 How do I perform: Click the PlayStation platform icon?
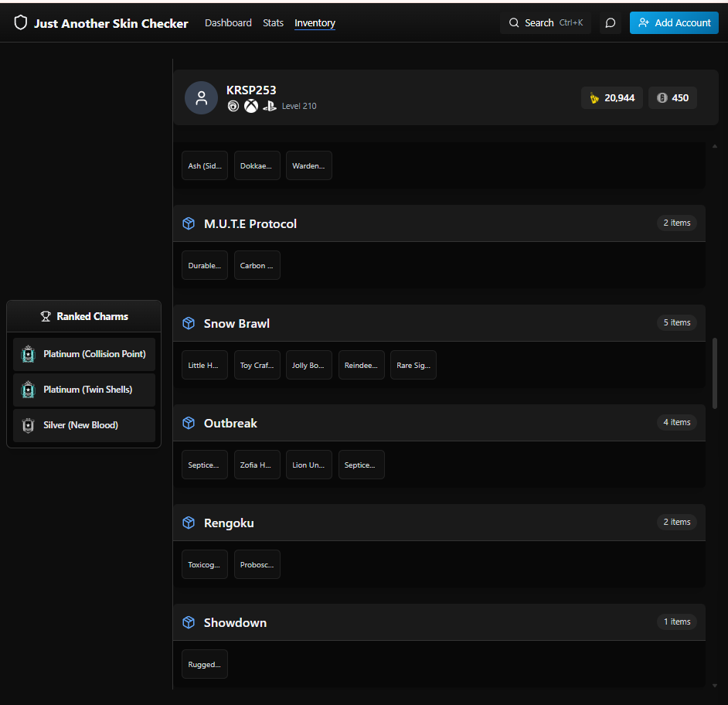pyautogui.click(x=269, y=107)
